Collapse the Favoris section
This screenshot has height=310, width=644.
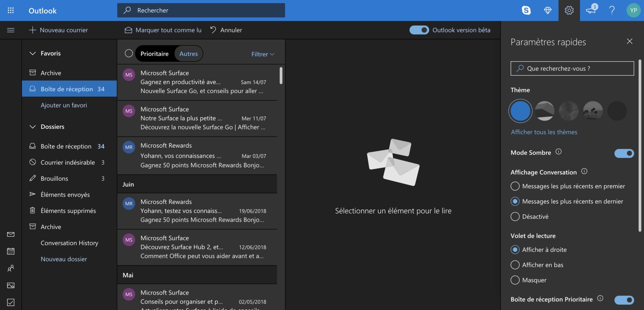pyautogui.click(x=33, y=53)
